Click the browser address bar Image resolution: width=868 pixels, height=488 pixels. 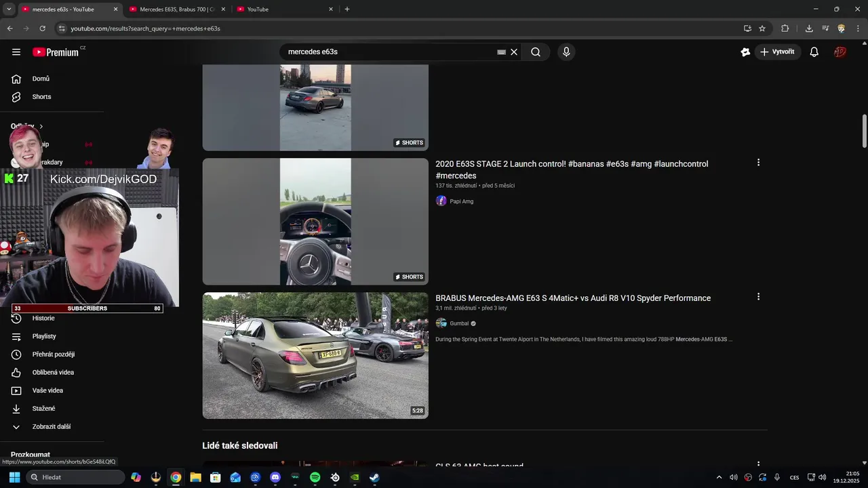[400, 28]
